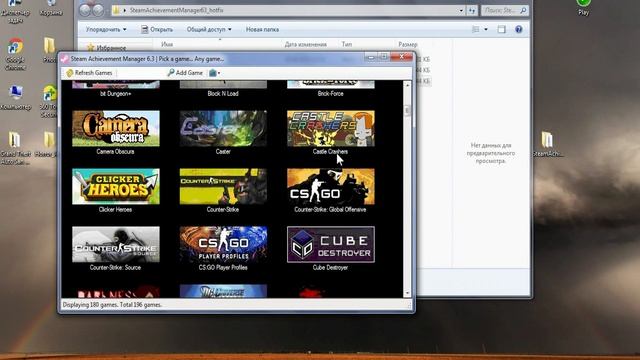This screenshot has width=640, height=360.
Task: Choose the Cube Destroyer thumbnail
Action: [x=331, y=244]
